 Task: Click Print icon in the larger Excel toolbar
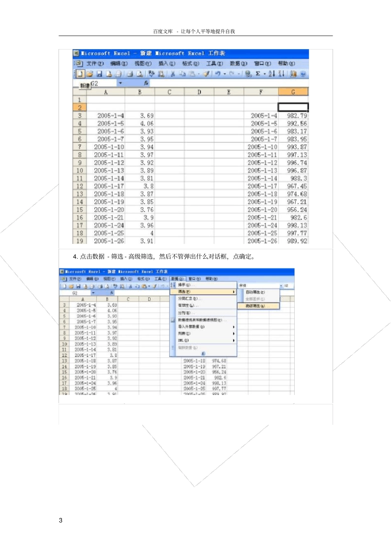(x=130, y=74)
